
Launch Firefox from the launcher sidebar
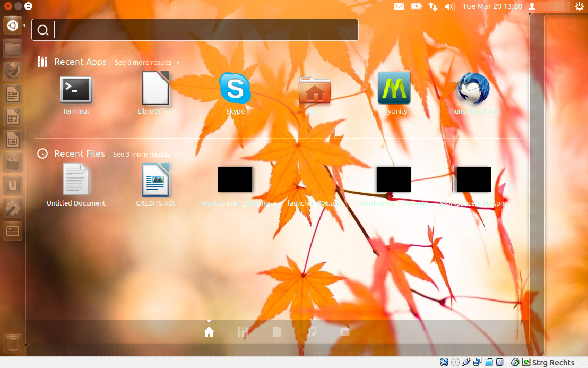[12, 71]
